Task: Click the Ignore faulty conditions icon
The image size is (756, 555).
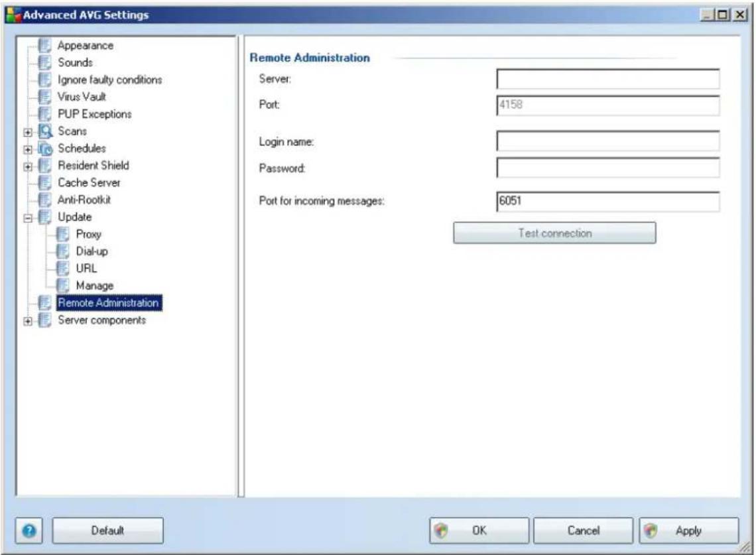Action: click(x=44, y=80)
